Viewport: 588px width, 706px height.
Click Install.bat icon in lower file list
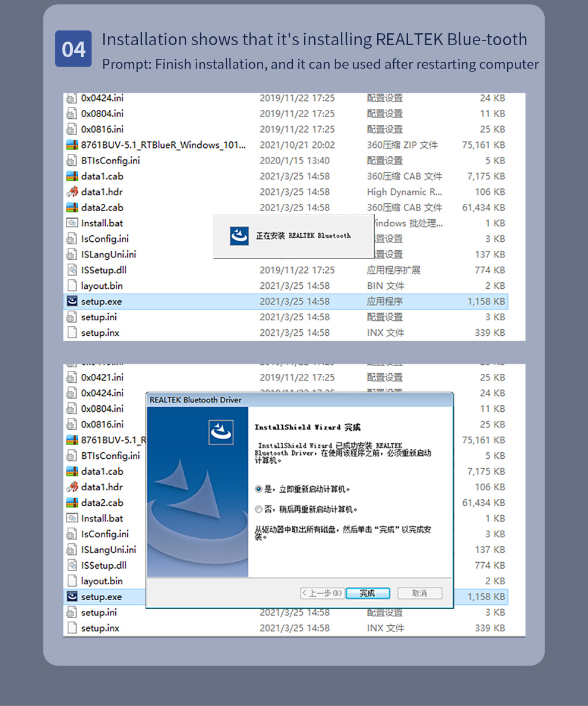coord(72,518)
